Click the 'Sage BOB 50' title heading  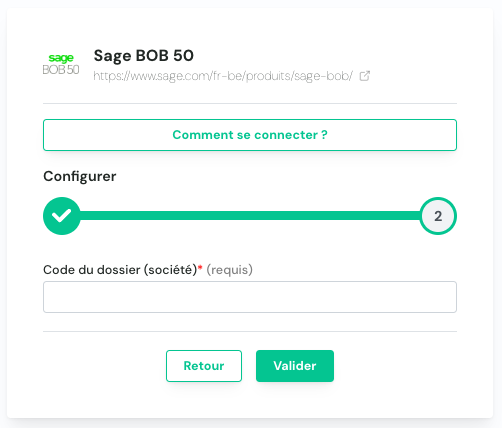144,56
